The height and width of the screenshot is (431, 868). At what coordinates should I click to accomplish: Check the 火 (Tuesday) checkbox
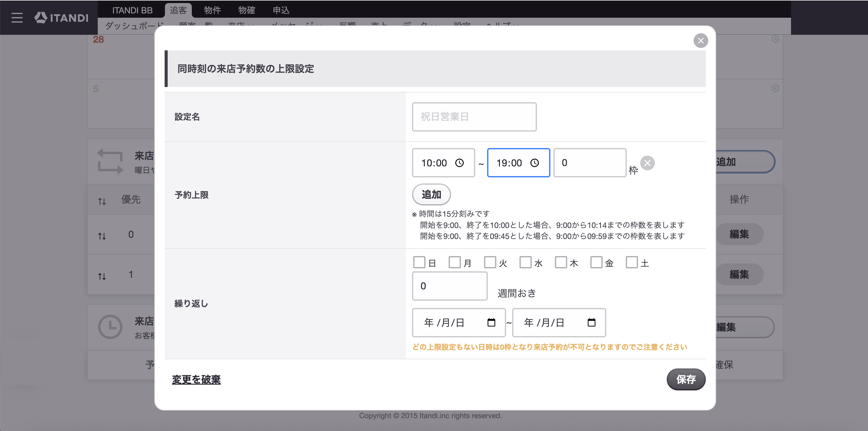(x=490, y=262)
